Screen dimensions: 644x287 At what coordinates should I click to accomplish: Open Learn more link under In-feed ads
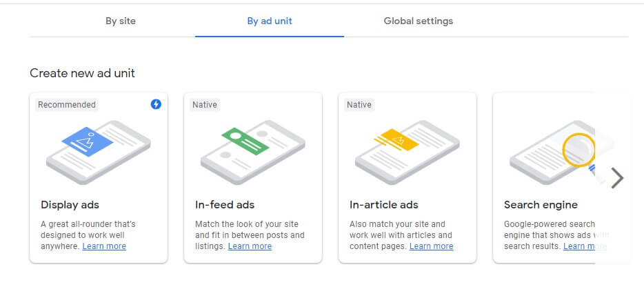click(x=250, y=246)
